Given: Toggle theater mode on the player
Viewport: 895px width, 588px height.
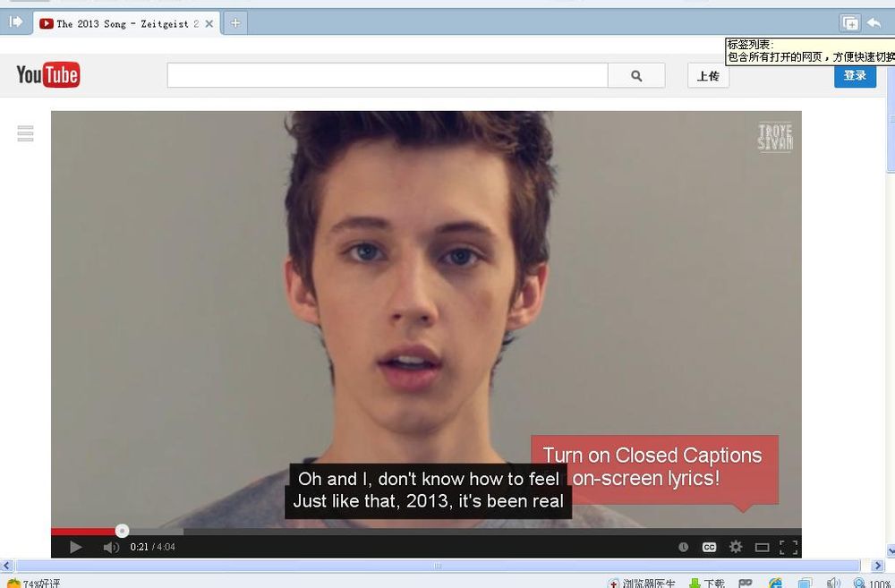Looking at the screenshot, I should pos(762,548).
